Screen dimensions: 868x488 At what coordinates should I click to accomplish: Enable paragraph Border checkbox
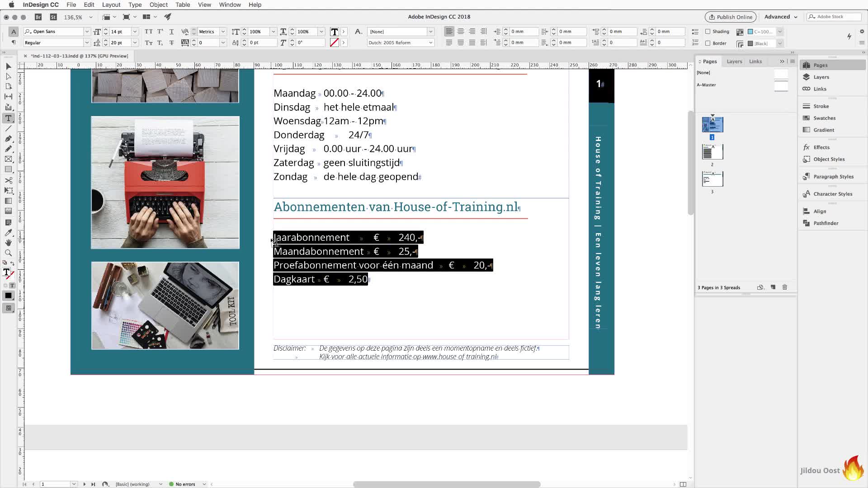[708, 43]
